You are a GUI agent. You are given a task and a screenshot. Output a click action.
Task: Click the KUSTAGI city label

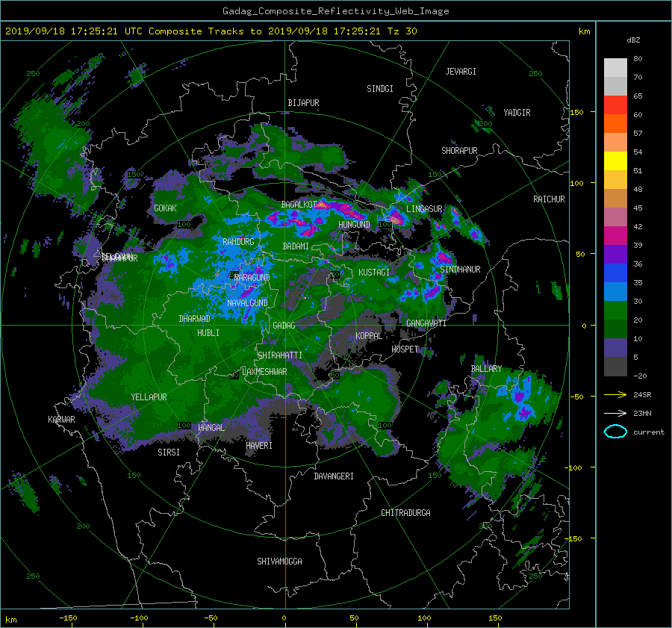374,273
